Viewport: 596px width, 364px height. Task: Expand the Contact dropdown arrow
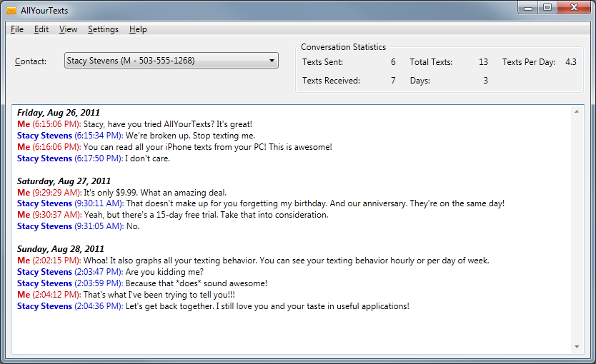[272, 61]
